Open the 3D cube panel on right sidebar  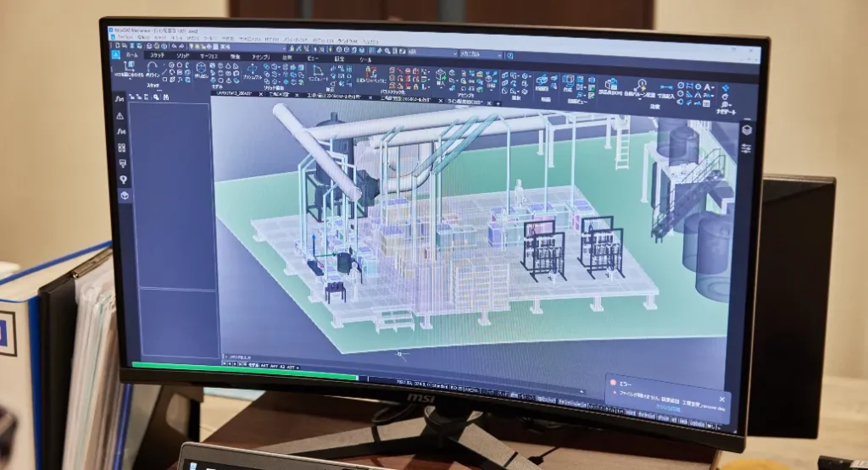pyautogui.click(x=746, y=130)
